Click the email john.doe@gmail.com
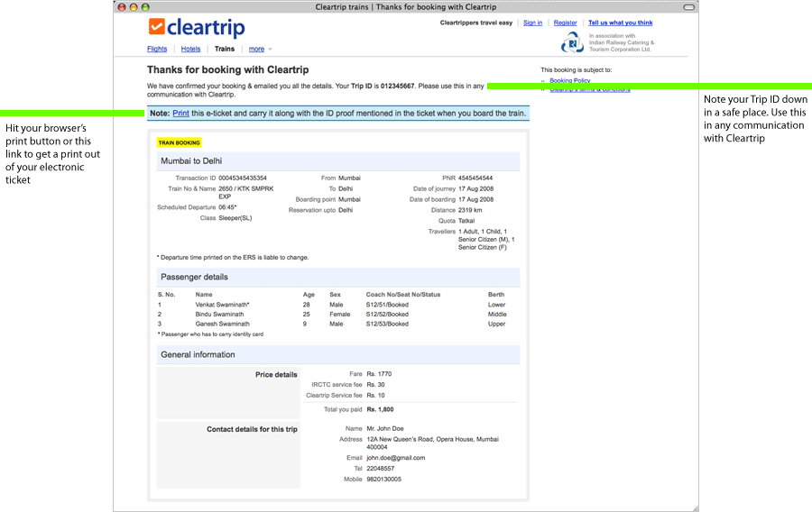Image resolution: width=812 pixels, height=512 pixels. [x=396, y=458]
